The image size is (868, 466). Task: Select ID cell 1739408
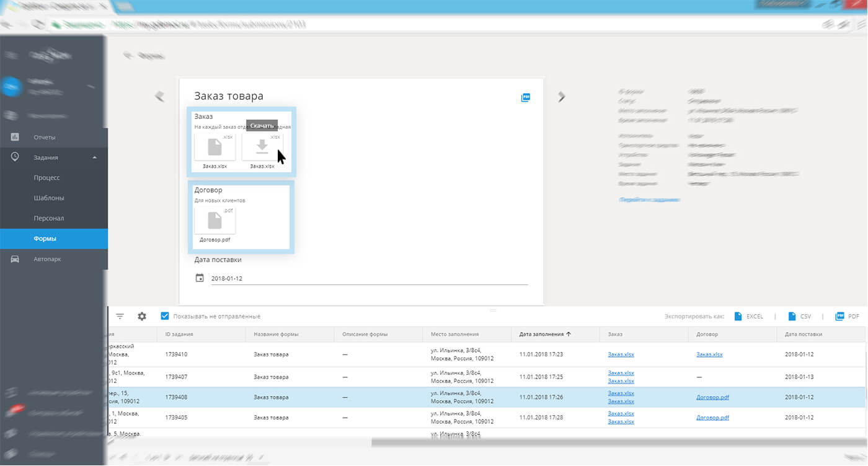(176, 397)
